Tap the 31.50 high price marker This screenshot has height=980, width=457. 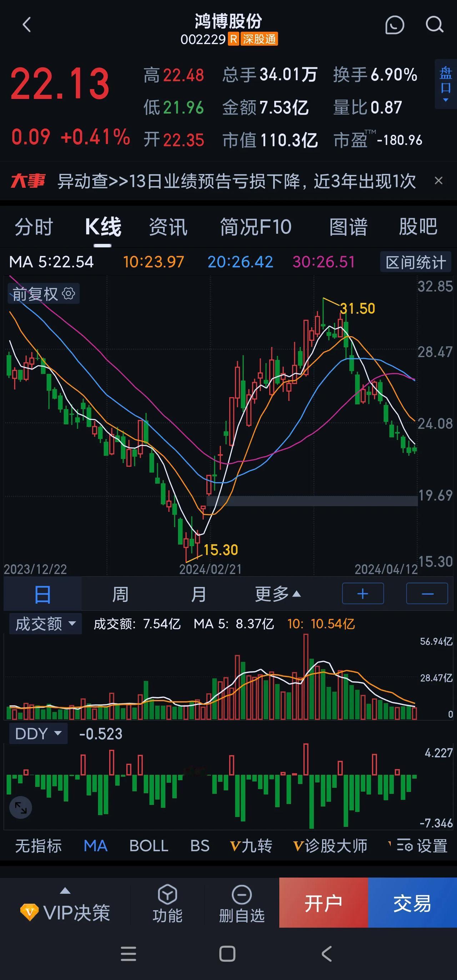point(357,308)
